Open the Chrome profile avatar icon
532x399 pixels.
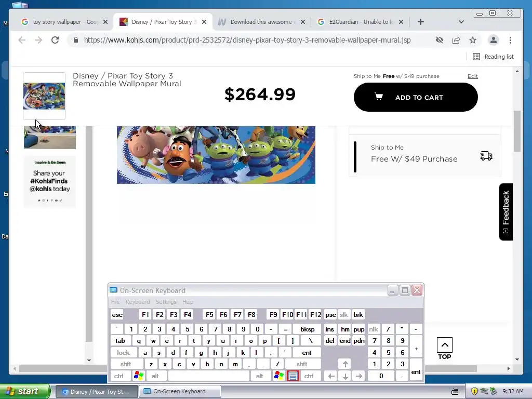tap(494, 40)
